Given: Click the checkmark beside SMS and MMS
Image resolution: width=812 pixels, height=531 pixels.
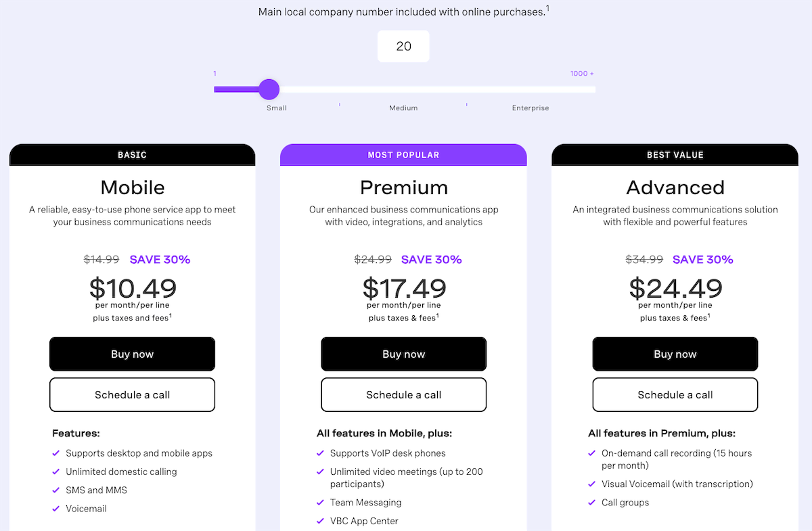Looking at the screenshot, I should [x=55, y=490].
